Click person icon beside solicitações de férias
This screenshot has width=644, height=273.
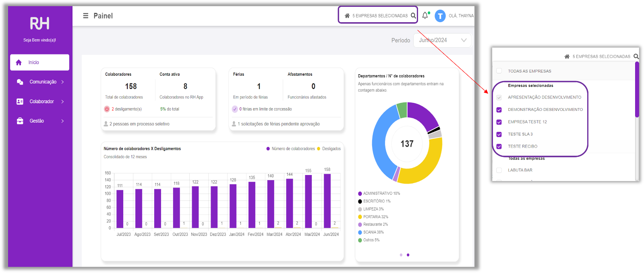tap(234, 124)
